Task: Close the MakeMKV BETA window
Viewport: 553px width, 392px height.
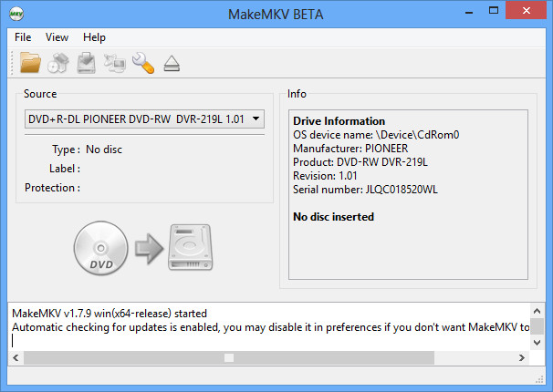Action: pos(527,11)
